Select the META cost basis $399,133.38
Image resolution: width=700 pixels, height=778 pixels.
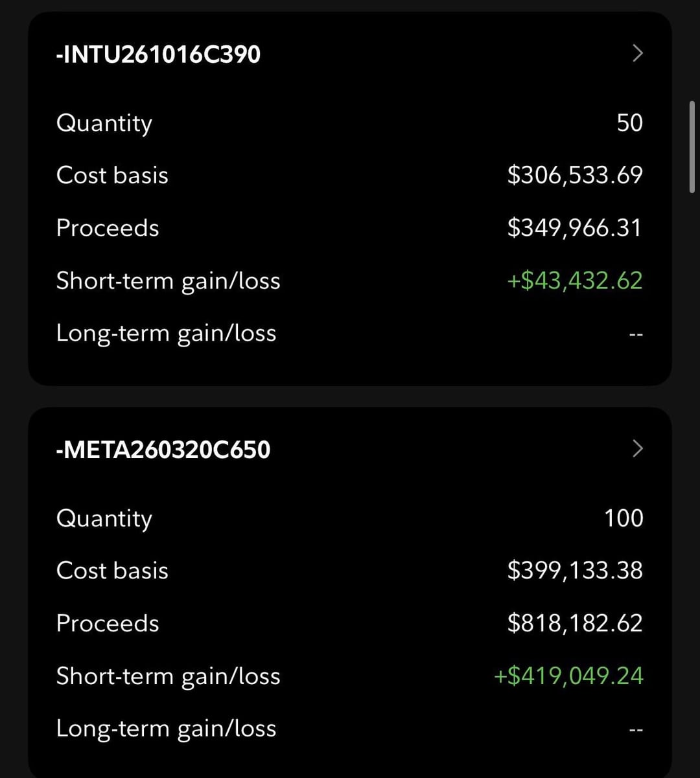[x=575, y=570]
